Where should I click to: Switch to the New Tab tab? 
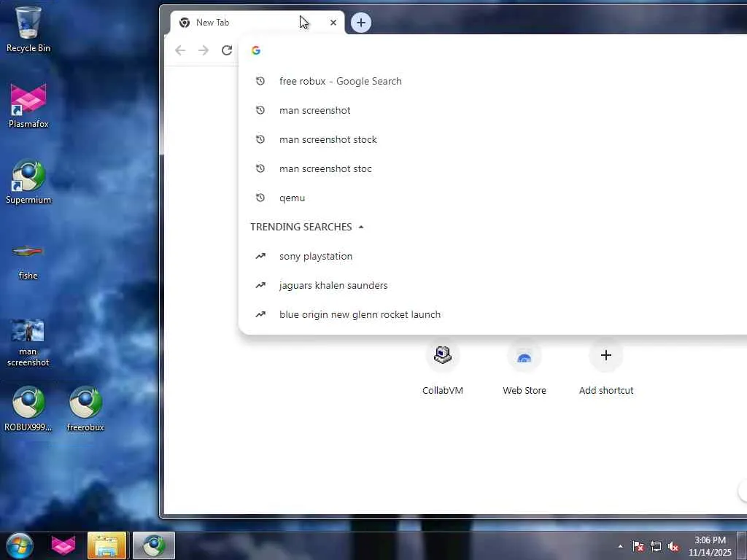258,23
